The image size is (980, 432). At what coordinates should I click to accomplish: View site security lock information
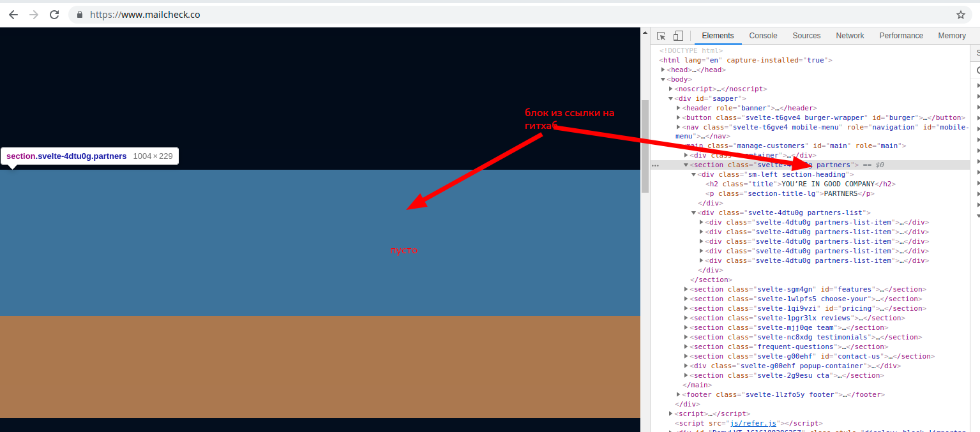tap(80, 14)
